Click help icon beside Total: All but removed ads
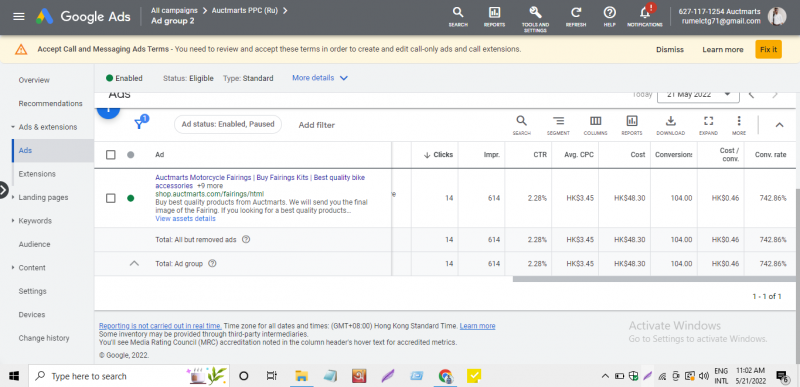 246,239
